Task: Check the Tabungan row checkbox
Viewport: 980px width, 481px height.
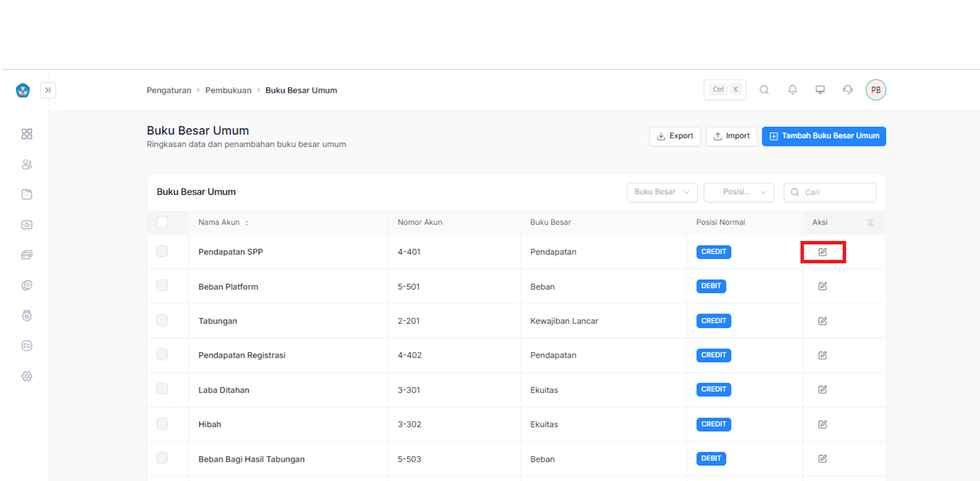Action: (x=162, y=320)
